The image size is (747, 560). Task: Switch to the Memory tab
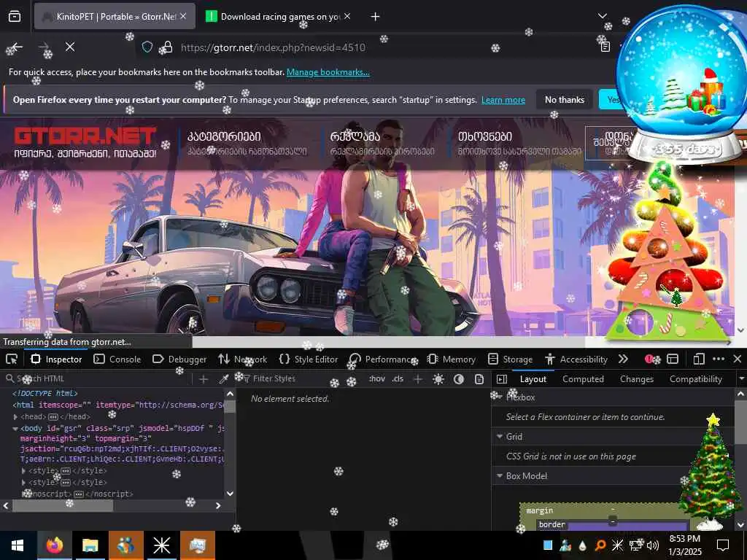pos(452,359)
